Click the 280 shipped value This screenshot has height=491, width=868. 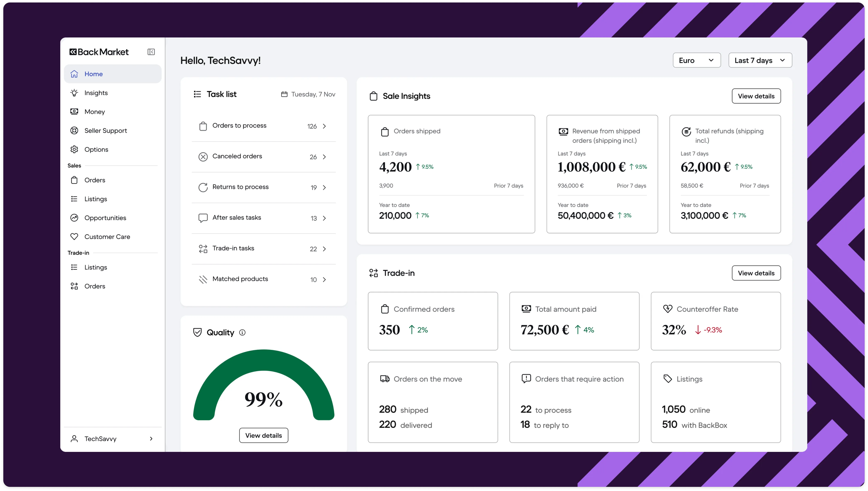coord(387,409)
